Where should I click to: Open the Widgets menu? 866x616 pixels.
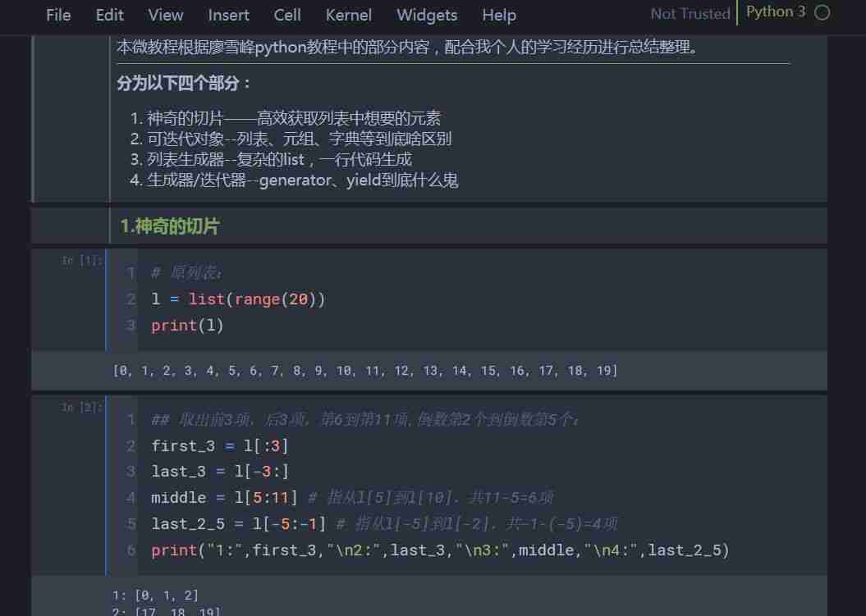pos(426,15)
